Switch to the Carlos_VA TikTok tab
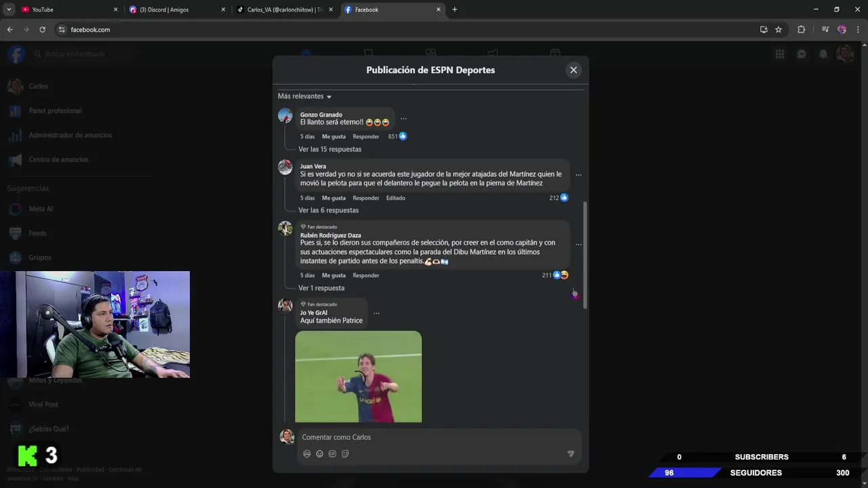868x488 pixels. point(285,9)
